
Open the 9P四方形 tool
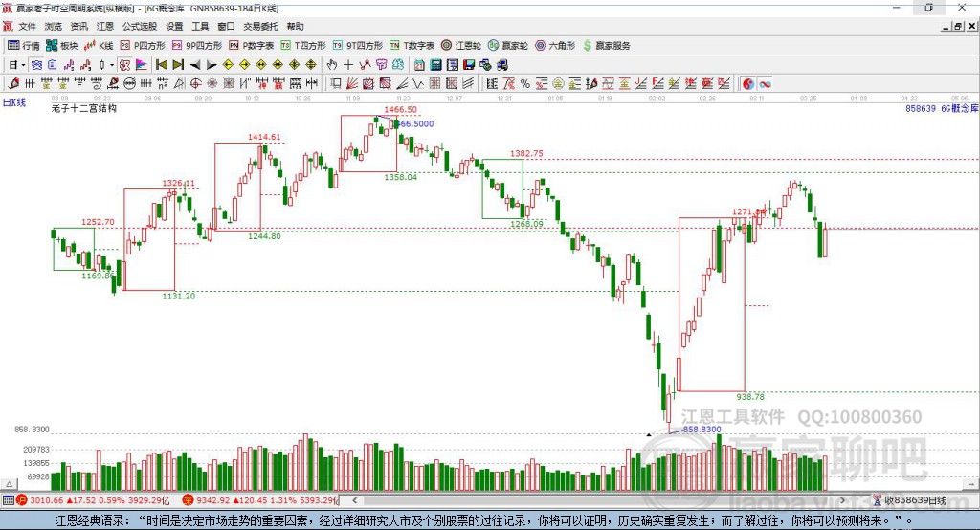[196, 46]
